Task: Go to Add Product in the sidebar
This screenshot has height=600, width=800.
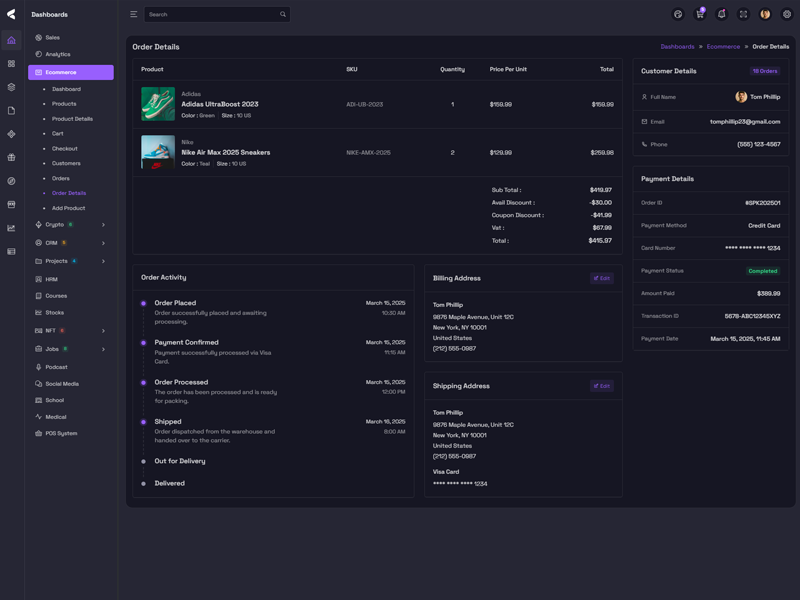Action: coord(68,208)
